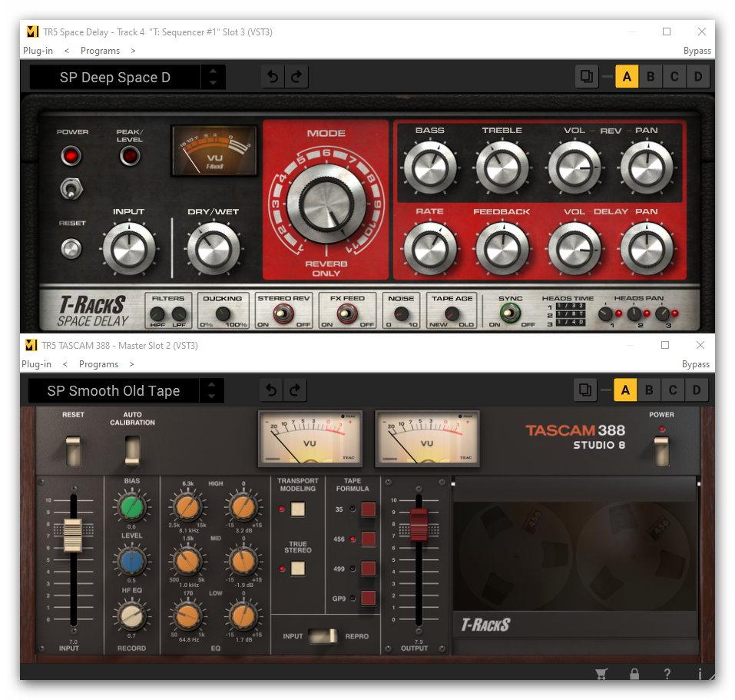This screenshot has height=700, width=735.
Task: Click redo arrow in Space Delay window
Action: (x=296, y=76)
